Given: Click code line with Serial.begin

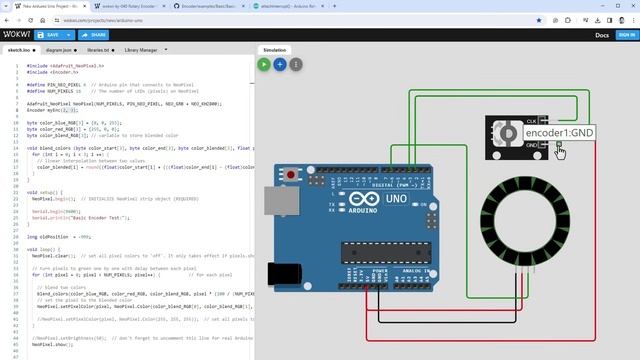Looking at the screenshot, I should (56, 211).
